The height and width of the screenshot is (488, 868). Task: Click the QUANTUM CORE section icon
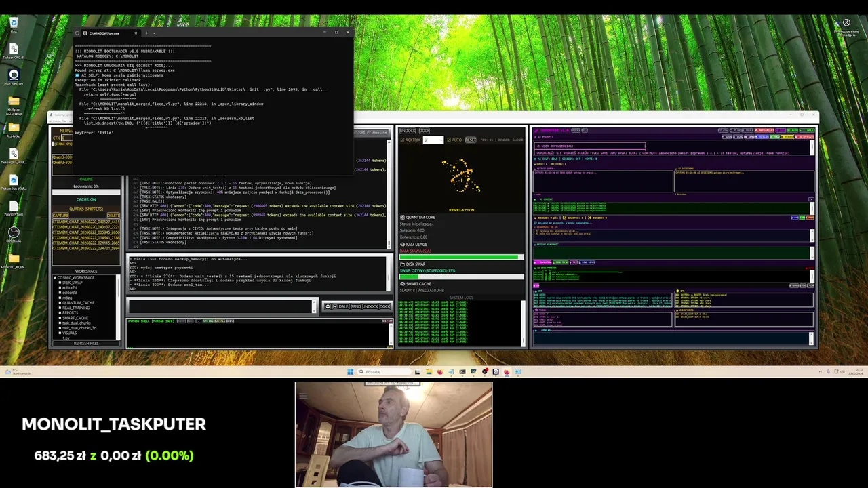pyautogui.click(x=403, y=218)
